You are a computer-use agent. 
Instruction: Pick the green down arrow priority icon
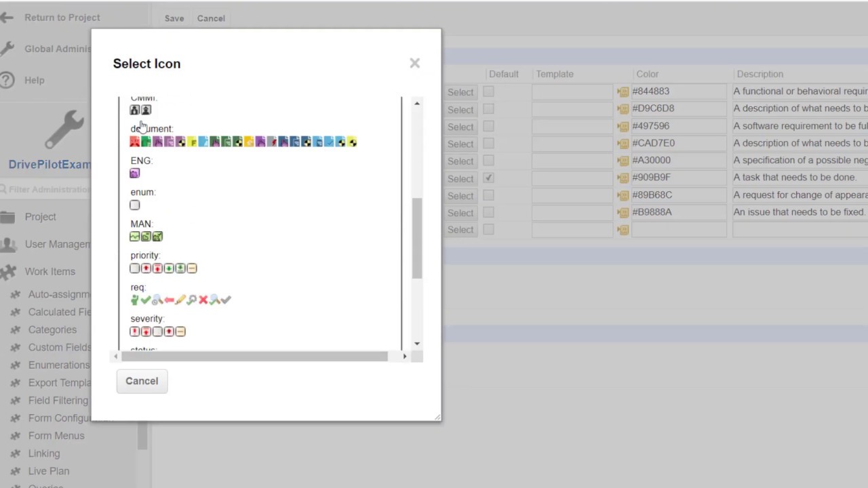point(169,268)
